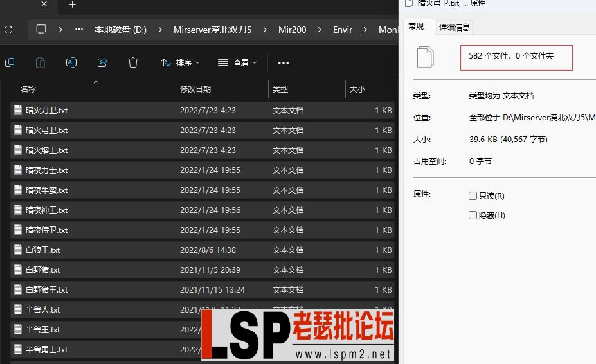Copy the selected files with the toolbar copy icon
This screenshot has width=596, height=364.
point(10,62)
